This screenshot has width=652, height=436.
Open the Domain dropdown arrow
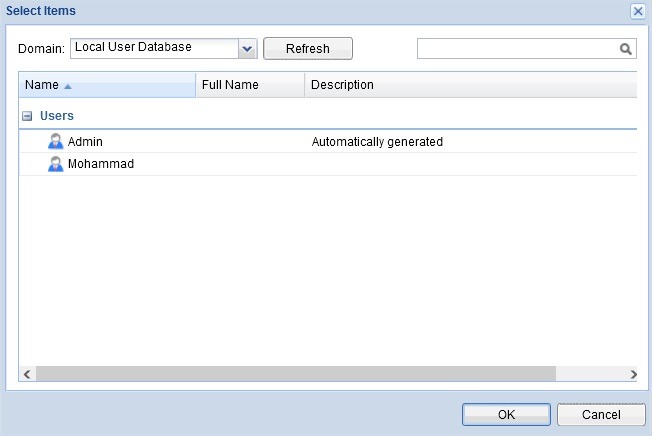click(248, 48)
